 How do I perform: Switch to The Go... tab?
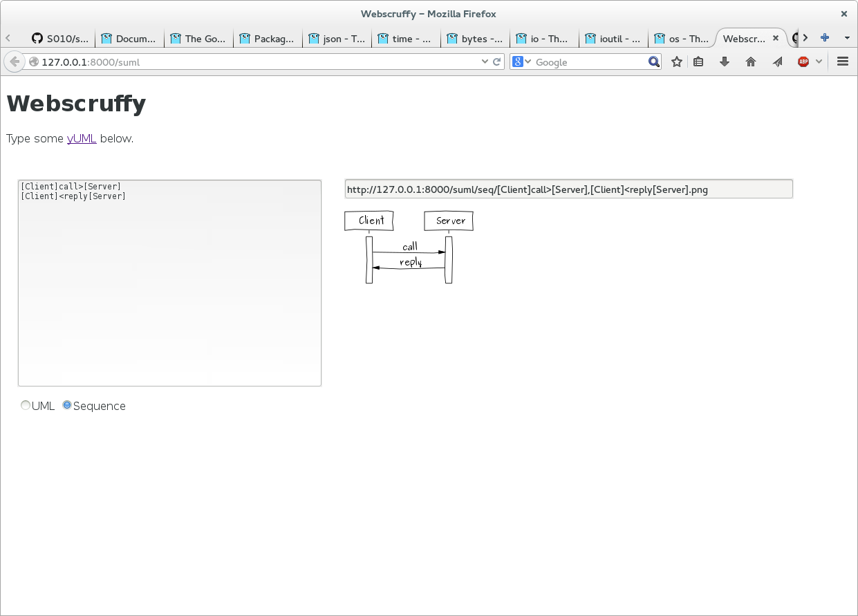click(198, 39)
